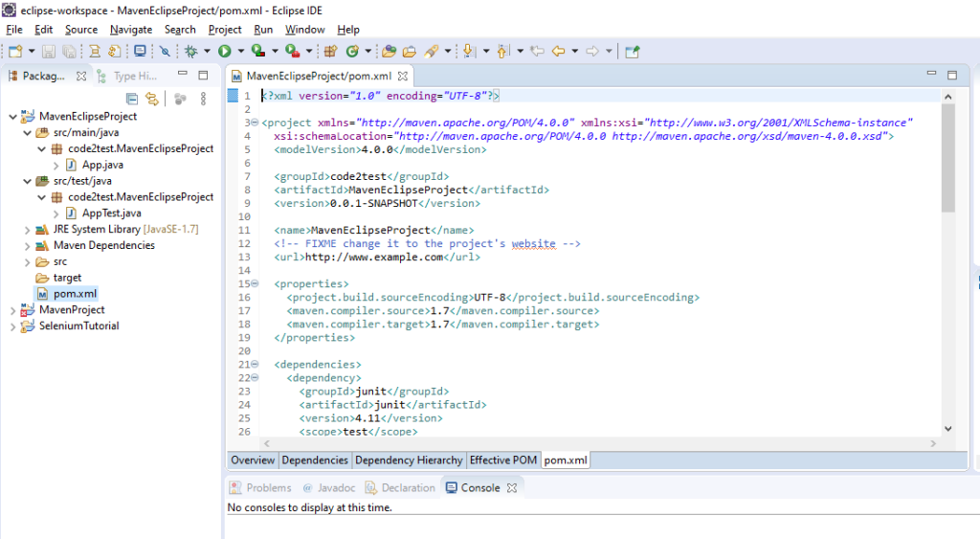
Task: Open the Problems view tab
Action: pos(260,487)
